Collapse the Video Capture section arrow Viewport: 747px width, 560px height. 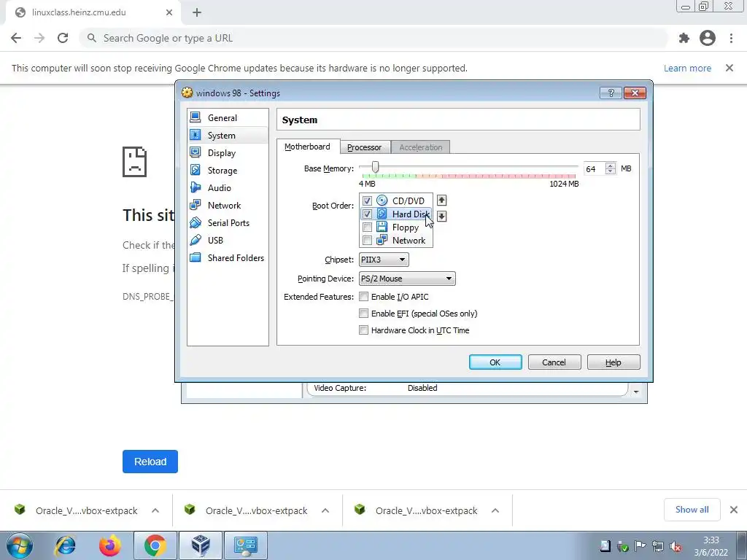[x=636, y=392]
